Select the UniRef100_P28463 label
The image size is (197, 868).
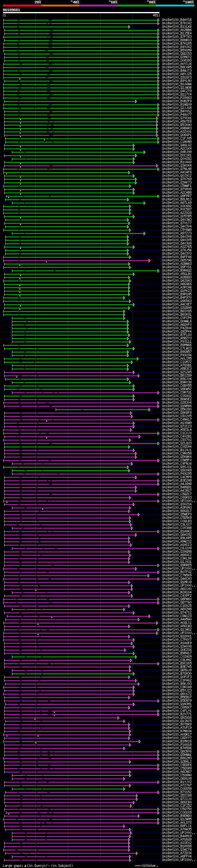177,98
